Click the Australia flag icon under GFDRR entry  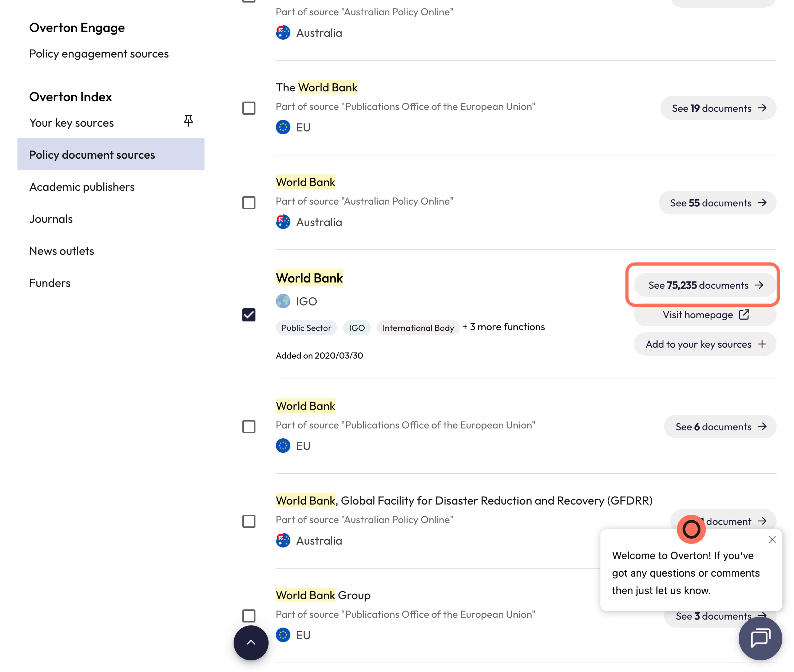pyautogui.click(x=283, y=540)
